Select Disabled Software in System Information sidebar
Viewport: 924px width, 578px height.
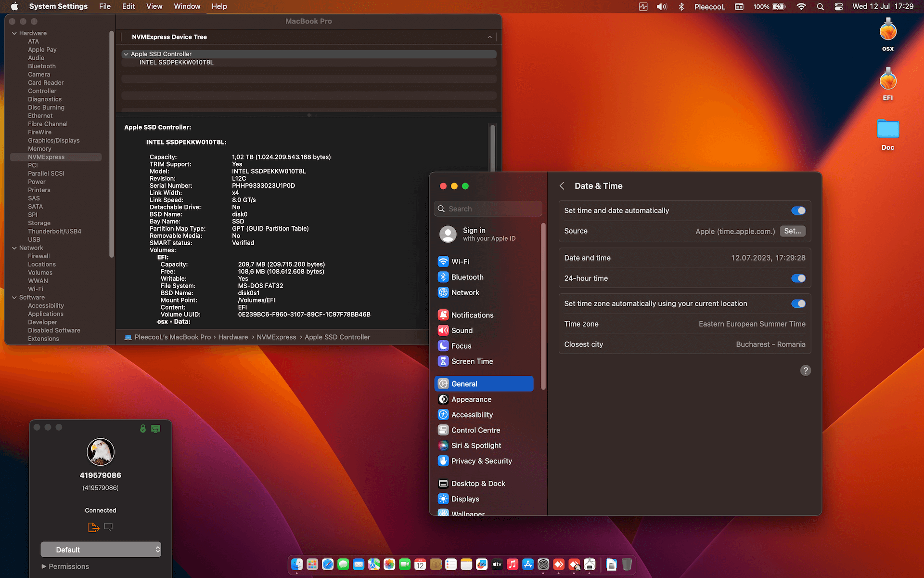coord(54,330)
